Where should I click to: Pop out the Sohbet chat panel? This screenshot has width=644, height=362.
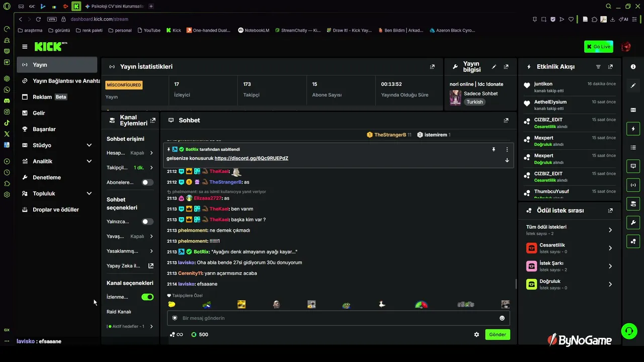click(x=506, y=120)
